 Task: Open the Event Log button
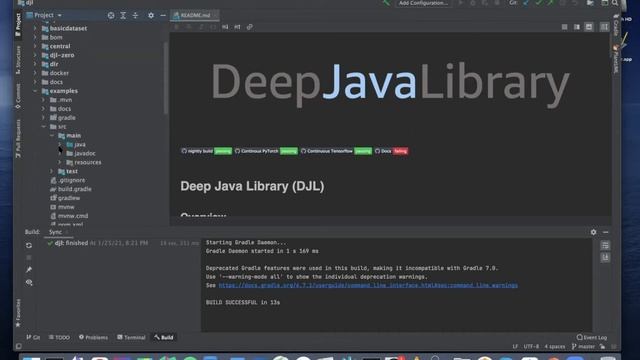coord(591,338)
